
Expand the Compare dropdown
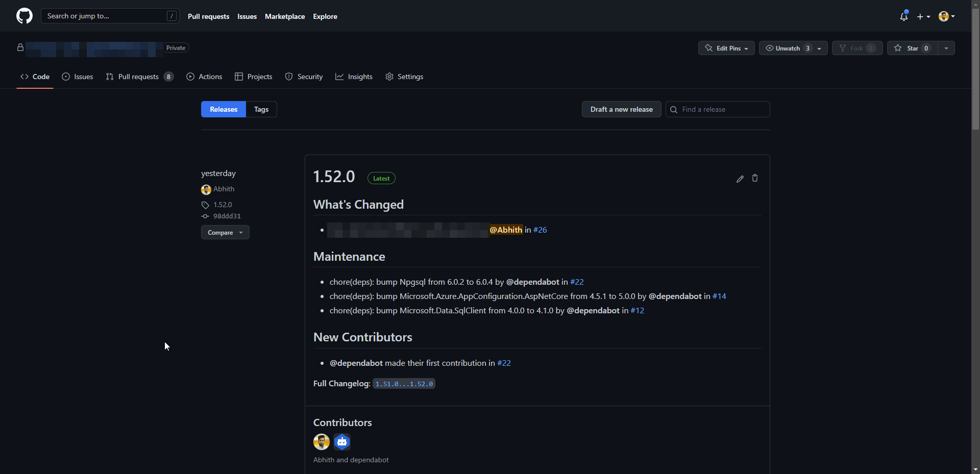coord(225,233)
